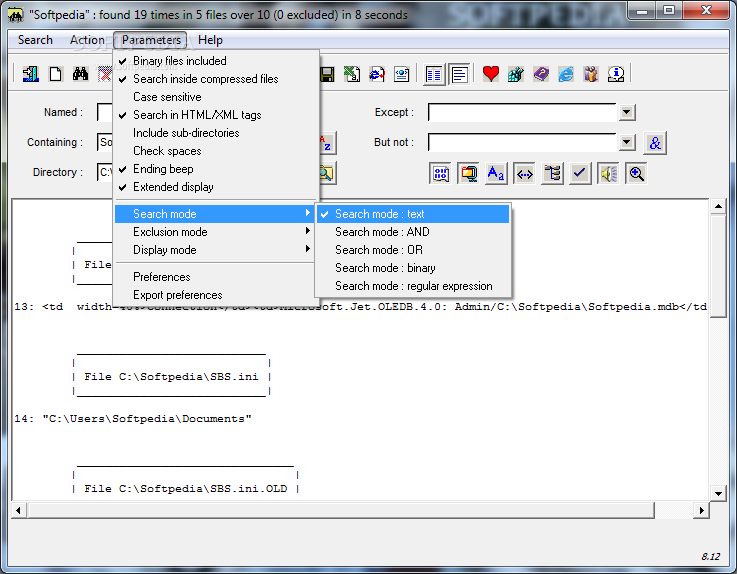
Task: Click the horizontal scrollbar thumb
Action: pyautogui.click(x=341, y=510)
